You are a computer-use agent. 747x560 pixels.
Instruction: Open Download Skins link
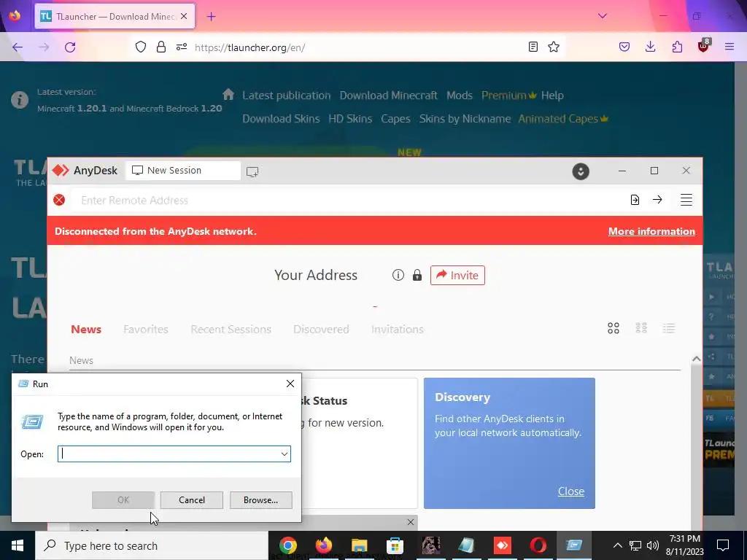point(281,119)
